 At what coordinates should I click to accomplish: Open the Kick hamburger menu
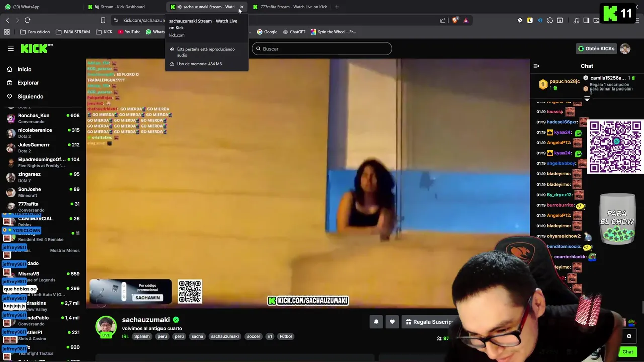[11, 49]
